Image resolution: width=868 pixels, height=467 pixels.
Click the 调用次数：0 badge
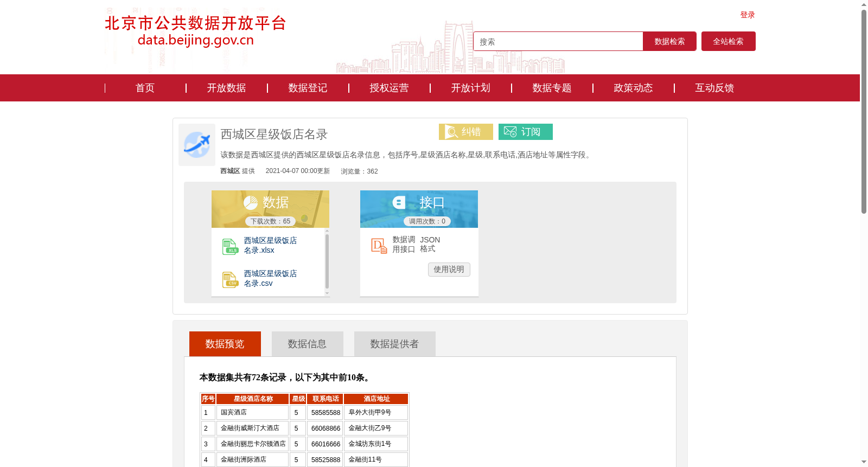click(x=427, y=221)
